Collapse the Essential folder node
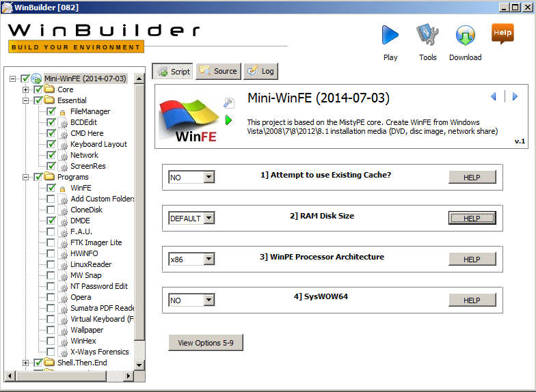 (x=26, y=101)
